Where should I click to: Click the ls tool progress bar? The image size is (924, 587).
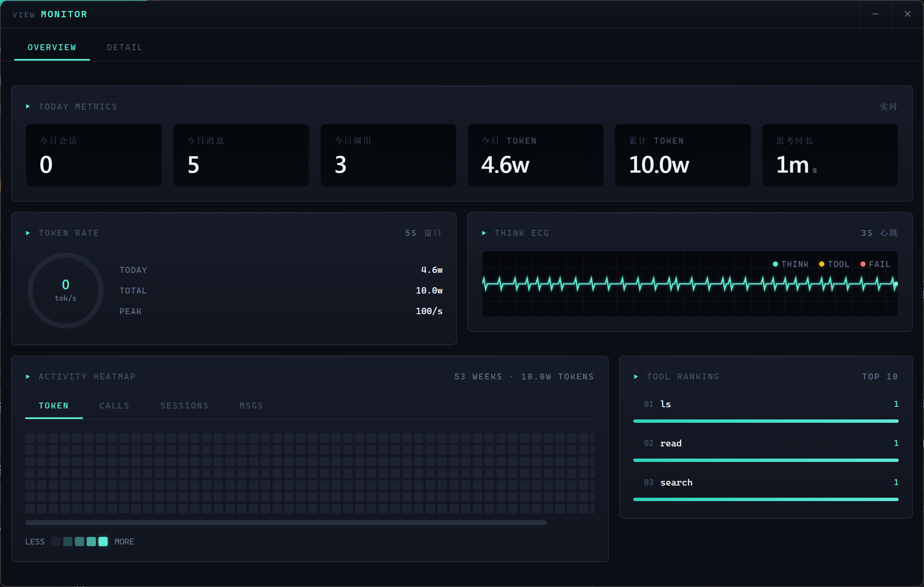(766, 421)
